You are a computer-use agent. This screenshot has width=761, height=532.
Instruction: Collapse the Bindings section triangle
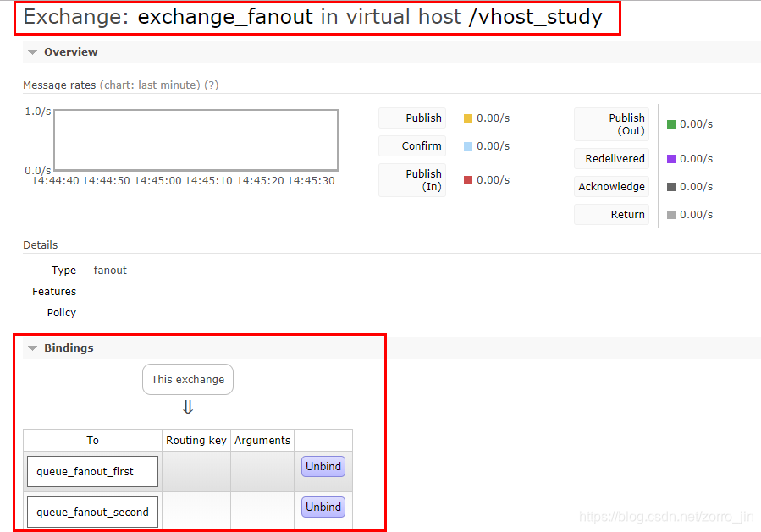(32, 348)
